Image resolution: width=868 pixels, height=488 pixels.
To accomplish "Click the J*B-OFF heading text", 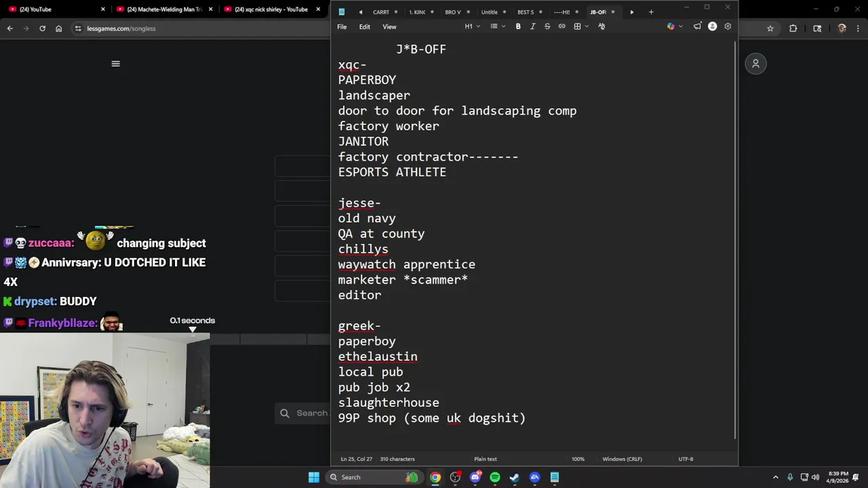I will click(x=421, y=49).
